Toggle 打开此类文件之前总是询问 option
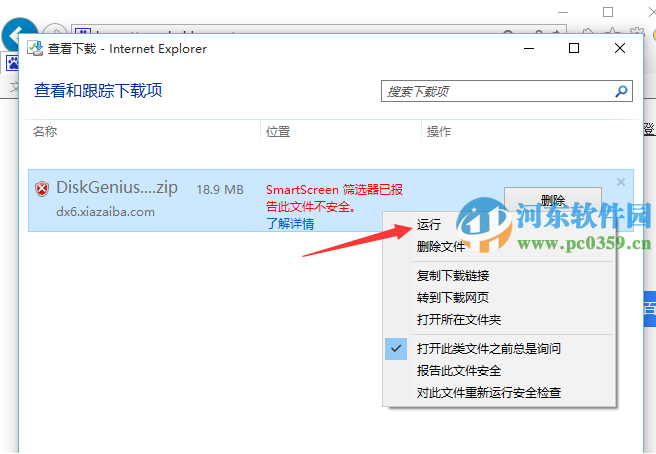 (489, 349)
